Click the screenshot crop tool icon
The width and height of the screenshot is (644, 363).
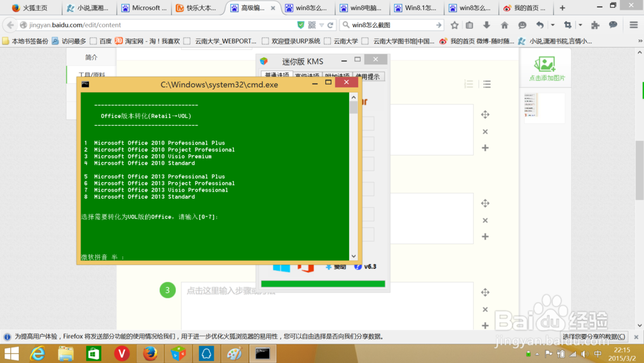(x=567, y=25)
